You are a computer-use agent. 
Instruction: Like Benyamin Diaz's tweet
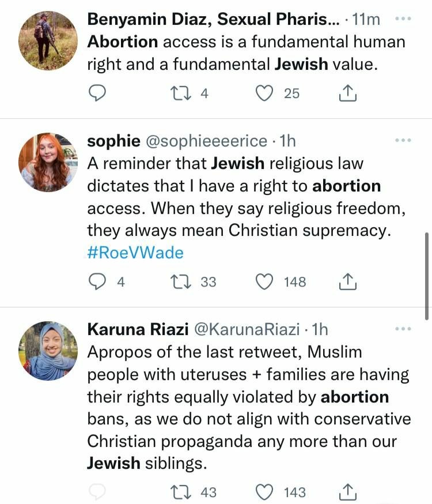coord(264,93)
